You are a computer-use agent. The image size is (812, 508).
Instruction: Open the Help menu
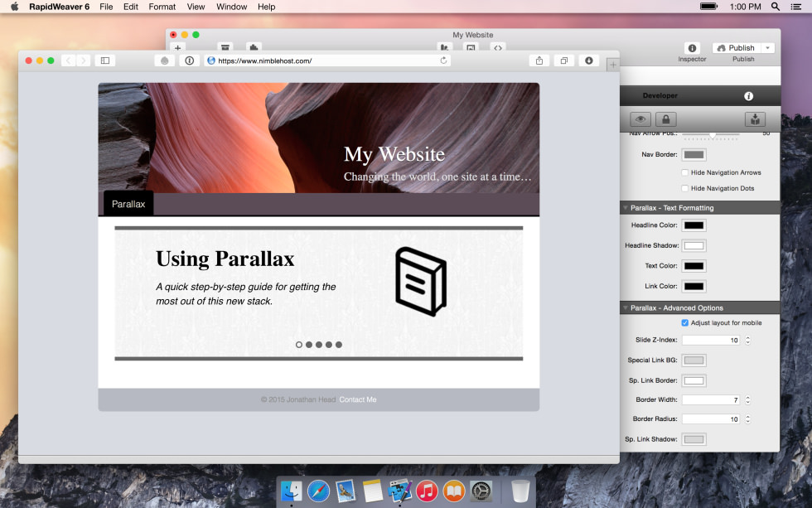(266, 7)
